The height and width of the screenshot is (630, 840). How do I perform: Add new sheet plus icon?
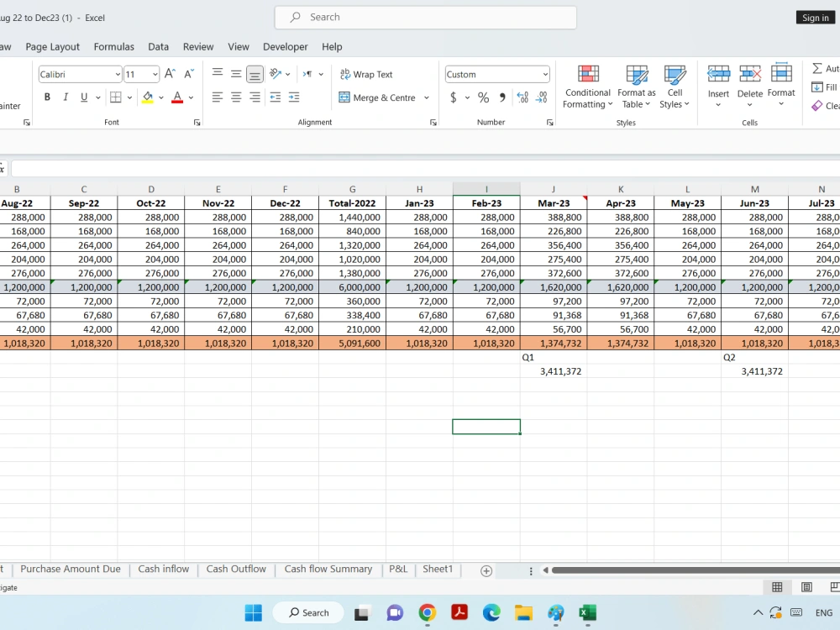click(x=486, y=571)
